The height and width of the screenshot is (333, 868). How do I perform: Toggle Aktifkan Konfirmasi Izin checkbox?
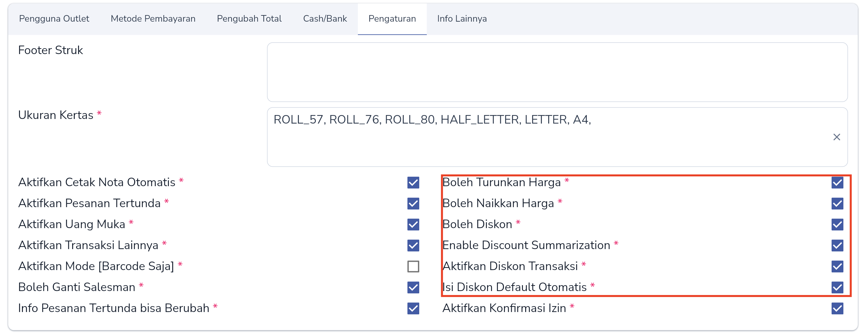coord(837,308)
